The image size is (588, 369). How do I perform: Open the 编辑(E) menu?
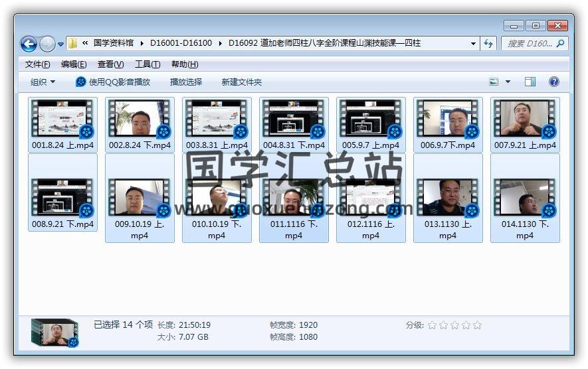click(74, 64)
